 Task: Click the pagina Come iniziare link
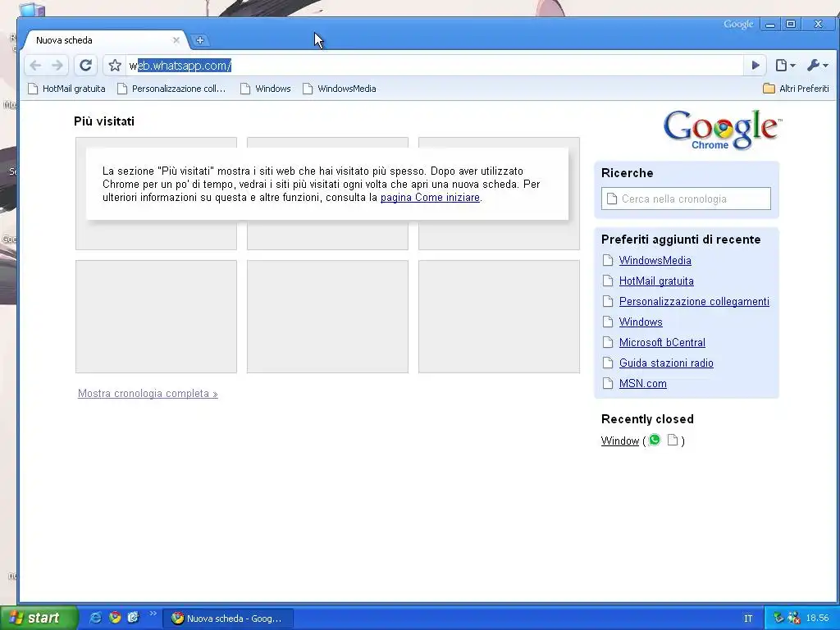pos(430,197)
